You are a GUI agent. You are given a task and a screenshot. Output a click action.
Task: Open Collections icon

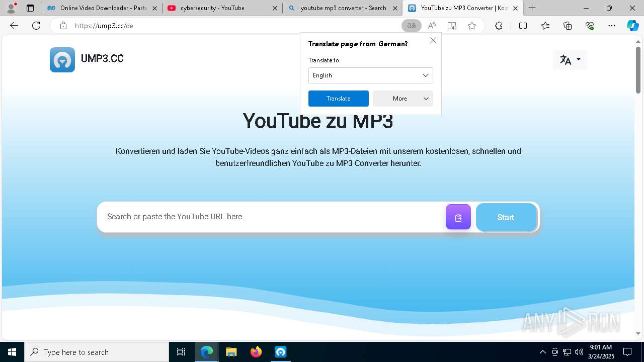coord(568,26)
